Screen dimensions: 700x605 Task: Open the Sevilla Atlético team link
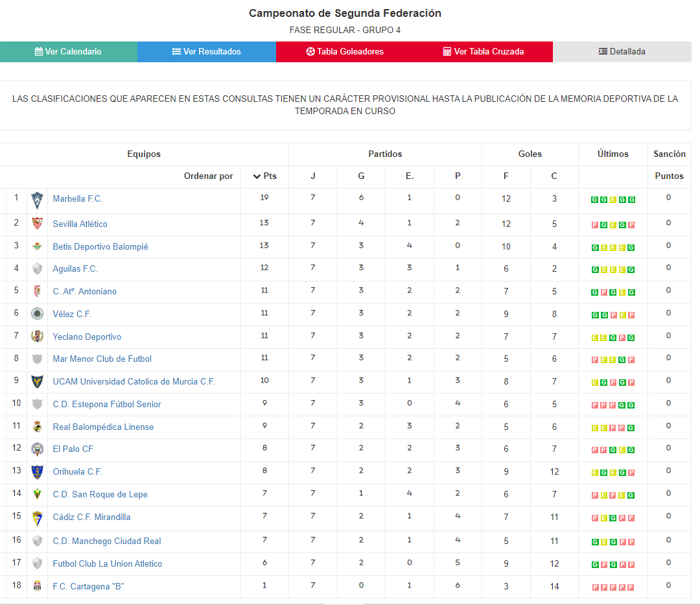pyautogui.click(x=80, y=224)
